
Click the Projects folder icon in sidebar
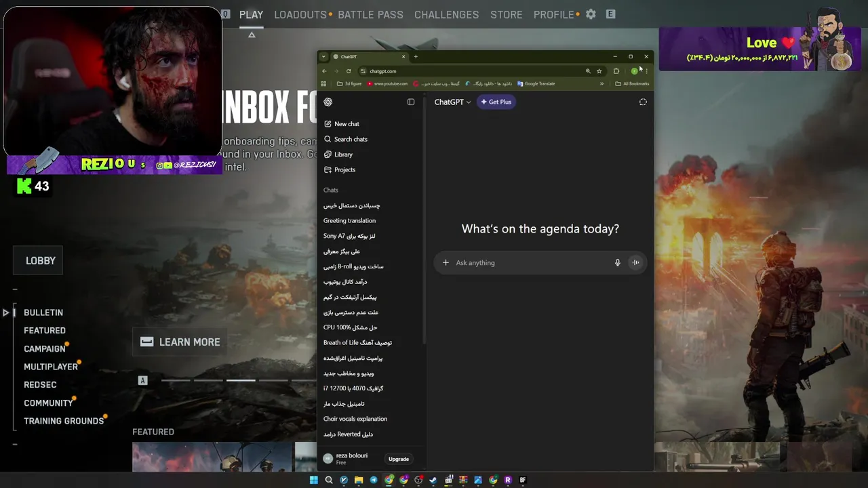tap(328, 169)
